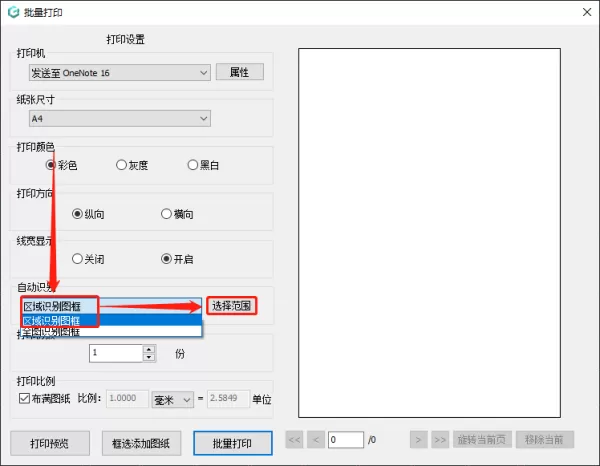Go to previous page with < button
This screenshot has width=600, height=466.
click(x=316, y=440)
